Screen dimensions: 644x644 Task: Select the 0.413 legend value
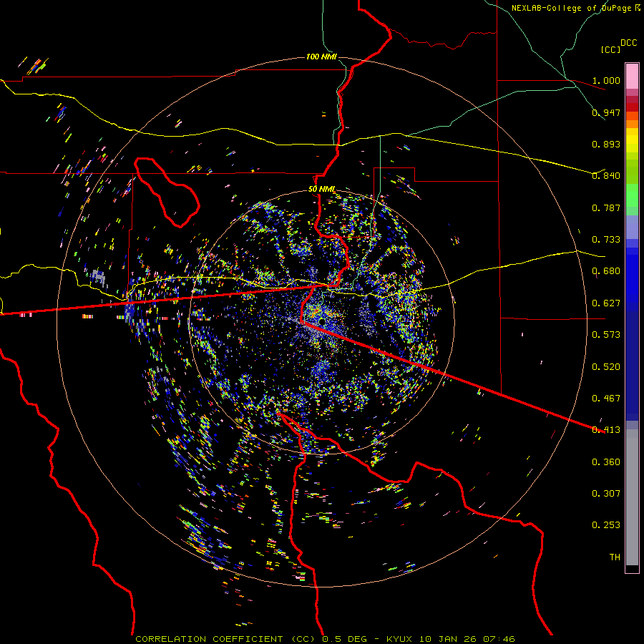click(606, 430)
